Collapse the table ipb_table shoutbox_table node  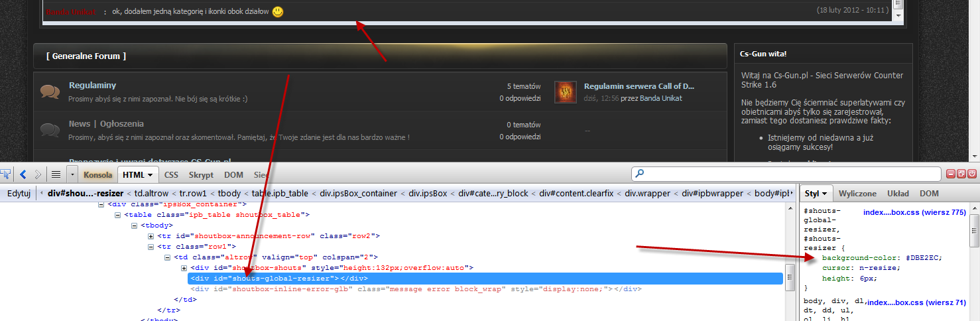click(118, 214)
